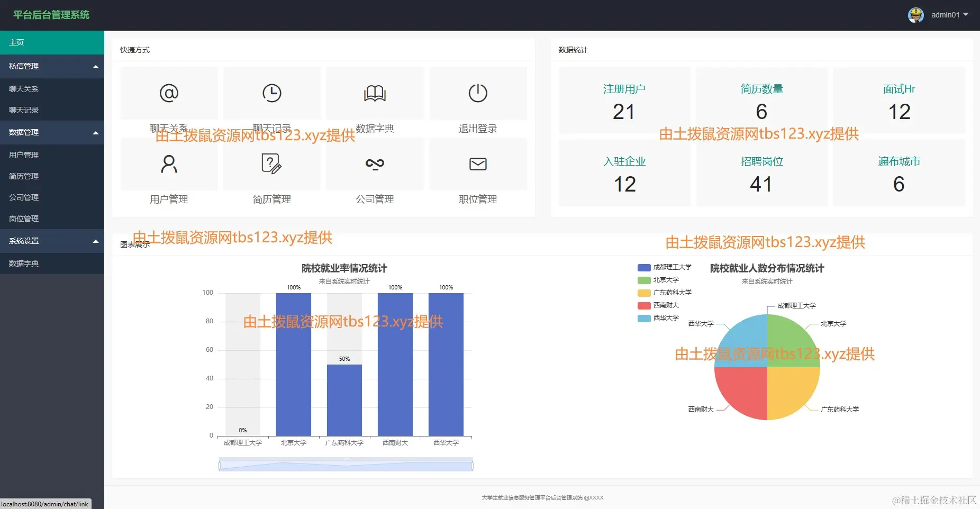Open the person user management shortcut icon
The image size is (980, 509).
(169, 164)
